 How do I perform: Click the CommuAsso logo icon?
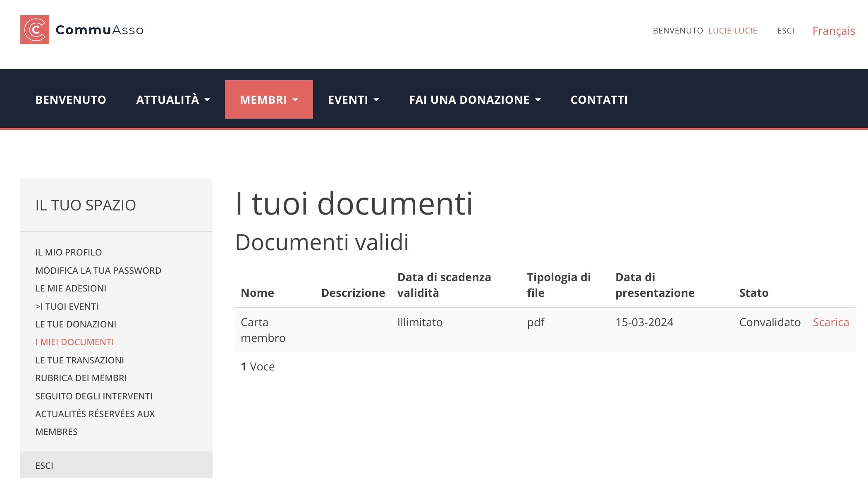click(x=36, y=29)
